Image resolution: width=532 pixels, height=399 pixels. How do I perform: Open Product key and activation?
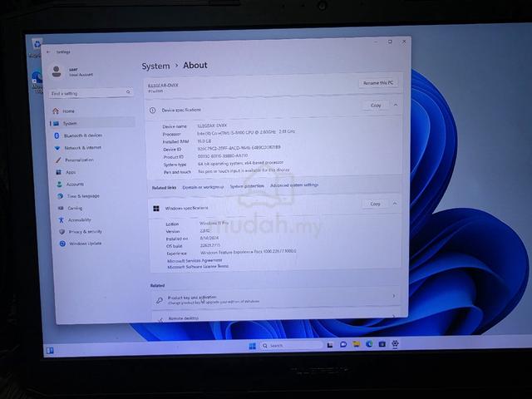coord(275,299)
